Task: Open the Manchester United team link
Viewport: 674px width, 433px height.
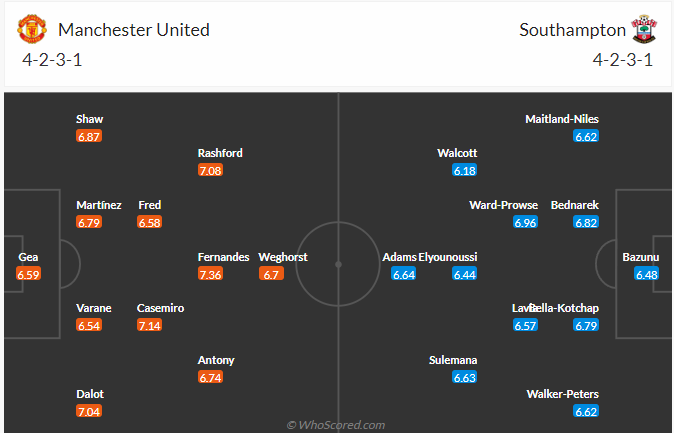Action: click(x=134, y=29)
